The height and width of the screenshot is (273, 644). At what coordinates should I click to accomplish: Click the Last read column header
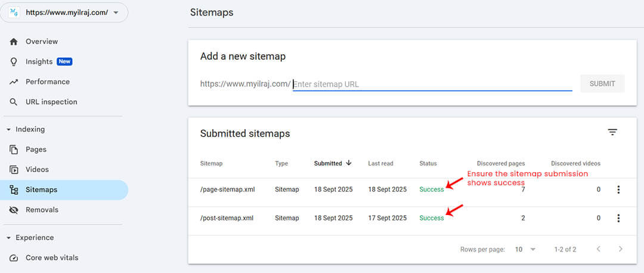pyautogui.click(x=380, y=164)
